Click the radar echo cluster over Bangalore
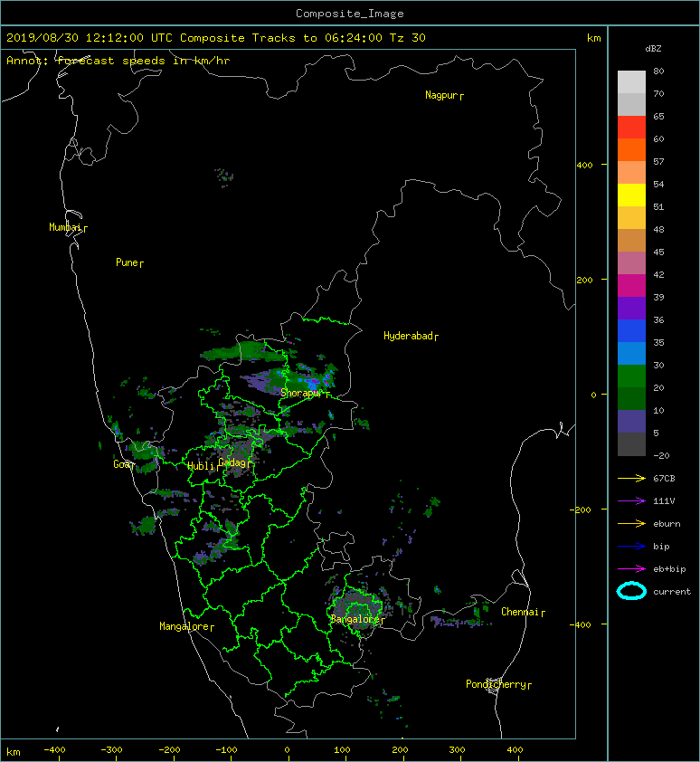 coord(357,607)
